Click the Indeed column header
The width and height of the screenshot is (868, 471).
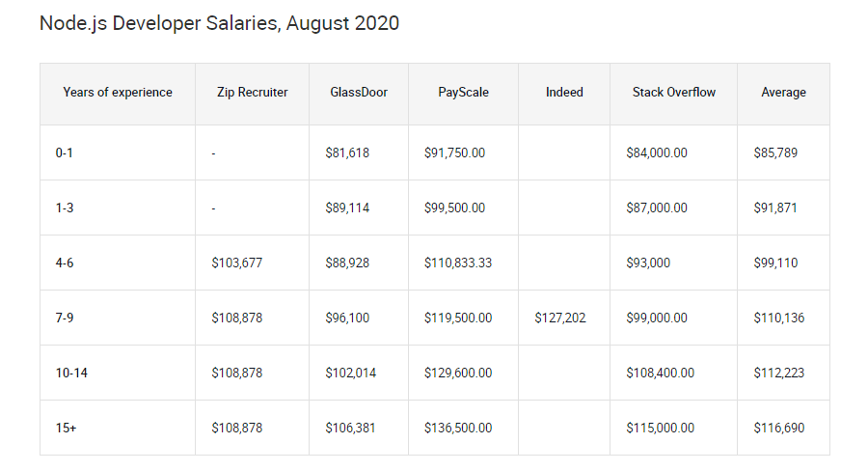(x=564, y=93)
